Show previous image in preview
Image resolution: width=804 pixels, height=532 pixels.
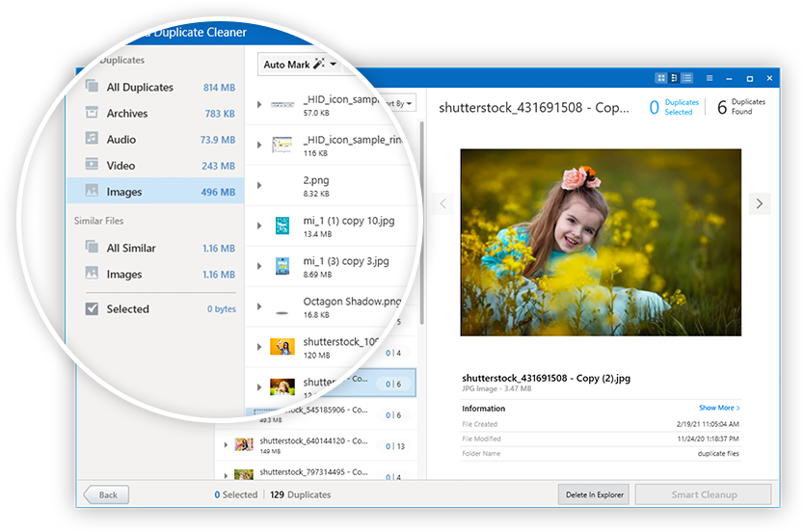pos(443,204)
